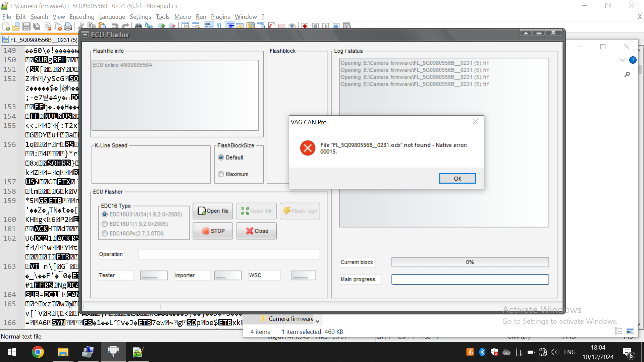Image resolution: width=644 pixels, height=362 pixels.
Task: Select the Default FlashBlockSize radio button
Action: click(221, 158)
